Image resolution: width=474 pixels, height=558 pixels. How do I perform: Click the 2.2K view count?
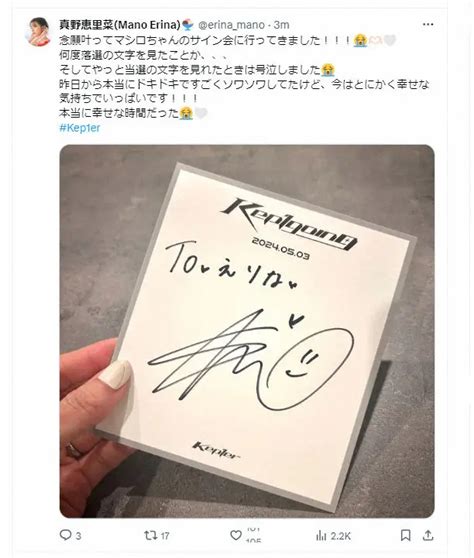pos(341,536)
